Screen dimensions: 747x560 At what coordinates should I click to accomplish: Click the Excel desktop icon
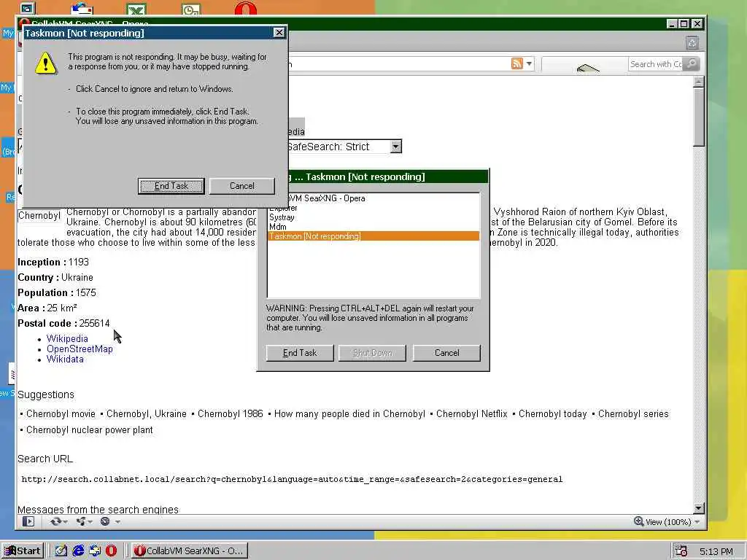[136, 9]
